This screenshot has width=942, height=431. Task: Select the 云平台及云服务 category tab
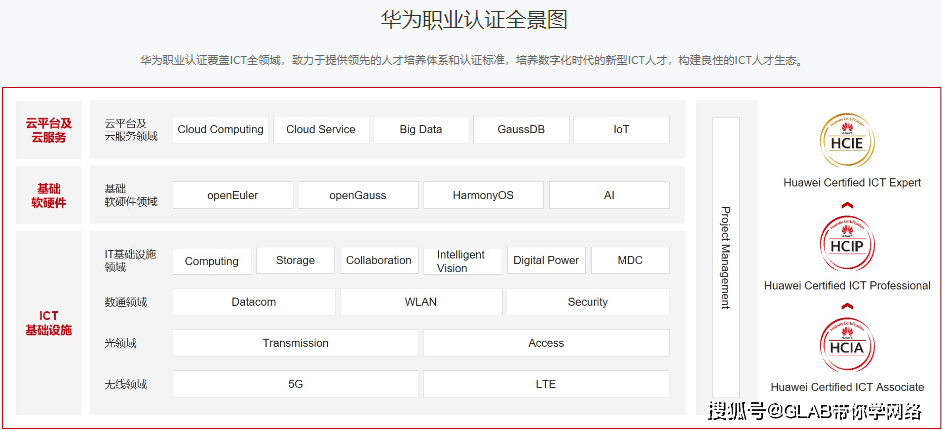tap(49, 130)
